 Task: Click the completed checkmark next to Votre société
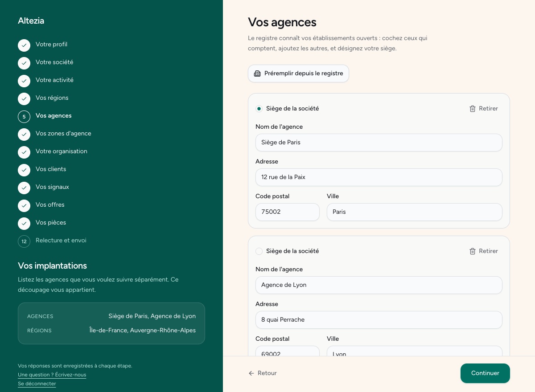(24, 63)
